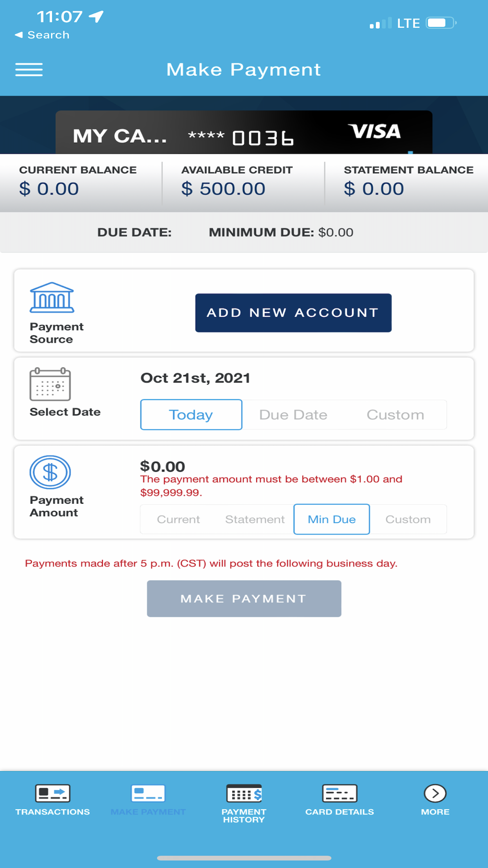Select the Today date option
Viewport: 488px width, 868px height.
click(x=191, y=415)
